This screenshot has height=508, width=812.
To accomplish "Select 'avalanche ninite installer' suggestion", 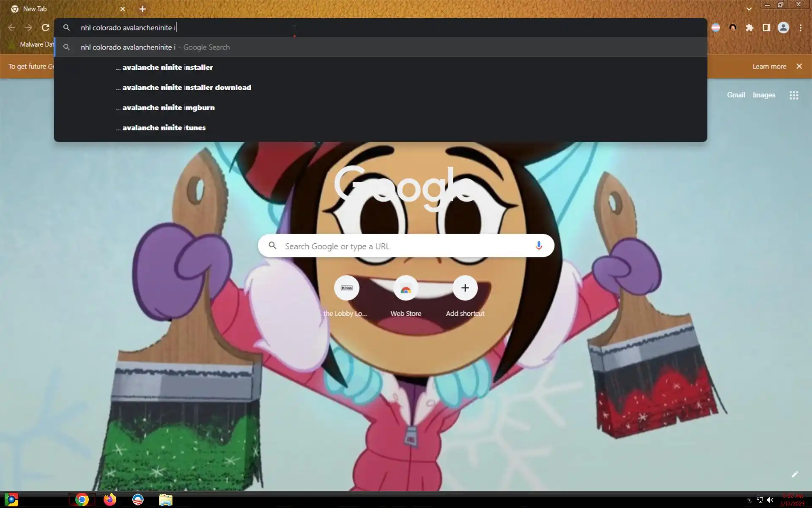I will click(167, 67).
